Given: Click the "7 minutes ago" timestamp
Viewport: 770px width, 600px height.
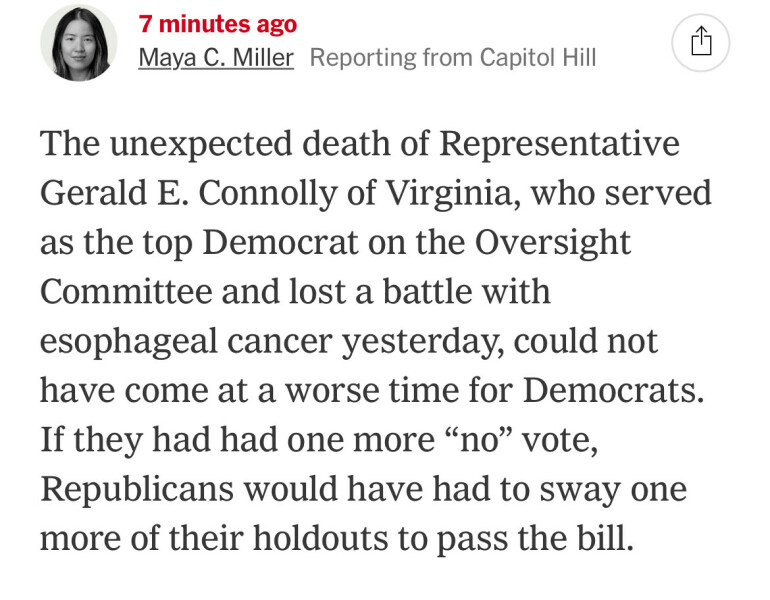Looking at the screenshot, I should point(217,23).
